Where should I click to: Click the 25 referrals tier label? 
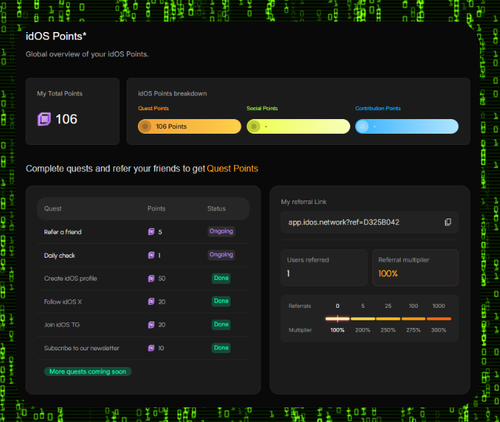pos(388,306)
